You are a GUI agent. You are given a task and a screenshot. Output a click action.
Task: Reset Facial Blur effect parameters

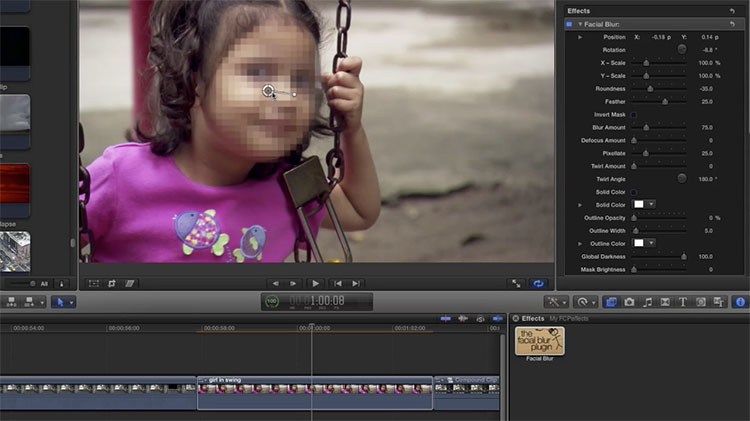[x=732, y=23]
